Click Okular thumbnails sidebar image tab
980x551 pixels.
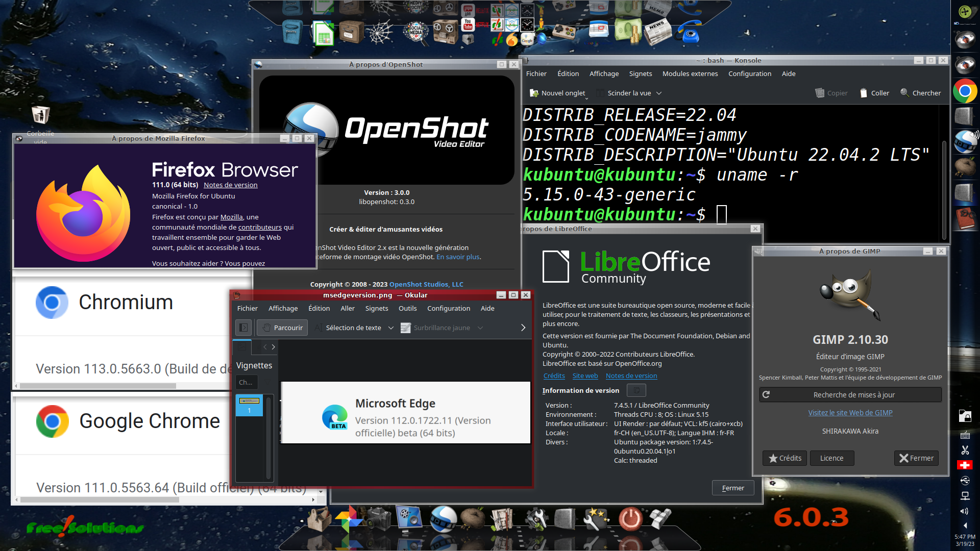pos(242,347)
